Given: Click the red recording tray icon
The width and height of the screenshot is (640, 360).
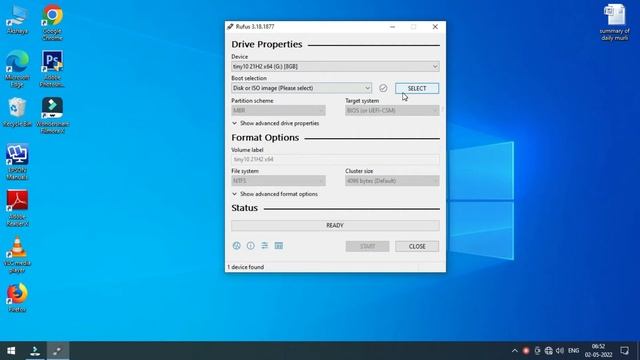Looking at the screenshot, I should click(x=526, y=351).
